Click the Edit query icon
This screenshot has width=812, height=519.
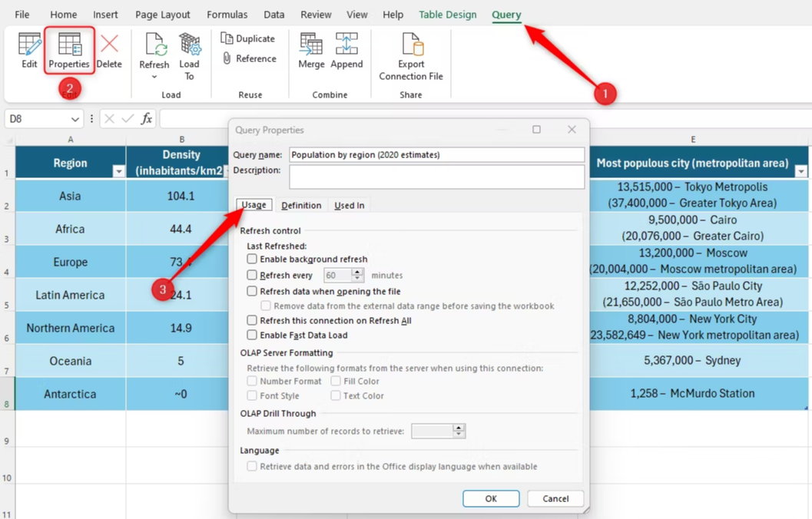click(29, 50)
